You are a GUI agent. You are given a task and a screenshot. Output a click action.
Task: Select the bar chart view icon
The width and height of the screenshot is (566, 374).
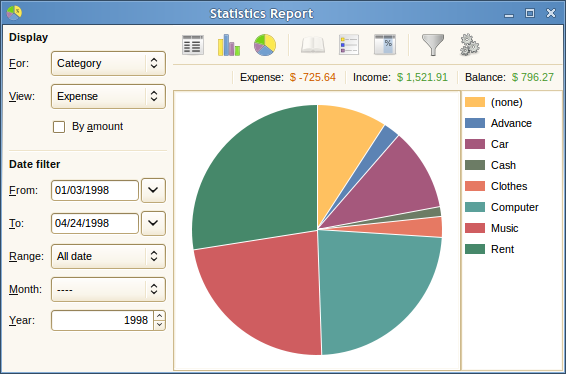coord(229,45)
